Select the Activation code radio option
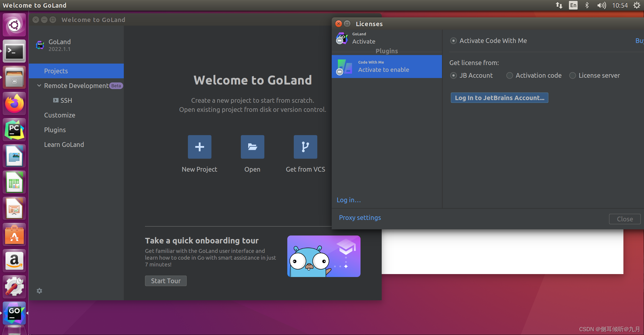 [x=510, y=76]
